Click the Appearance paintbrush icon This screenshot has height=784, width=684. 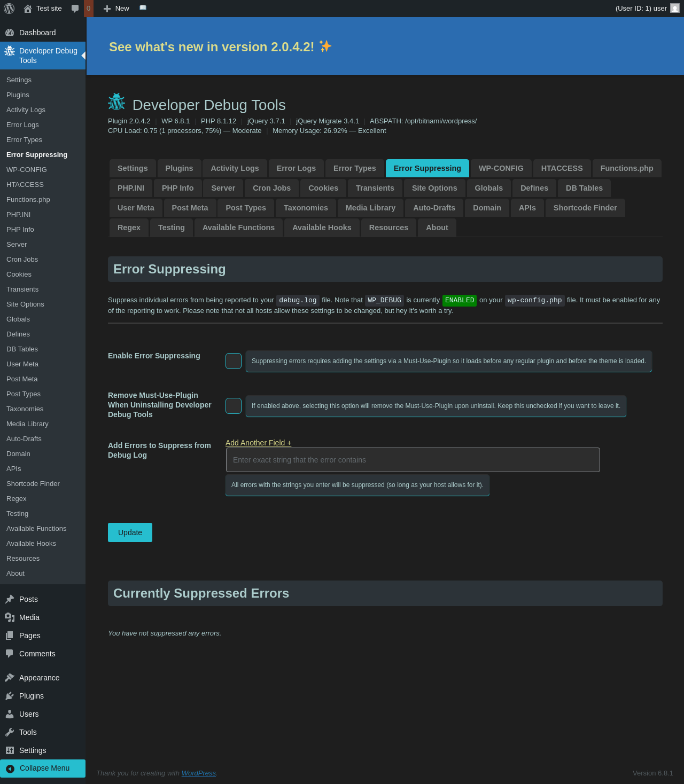(x=10, y=678)
